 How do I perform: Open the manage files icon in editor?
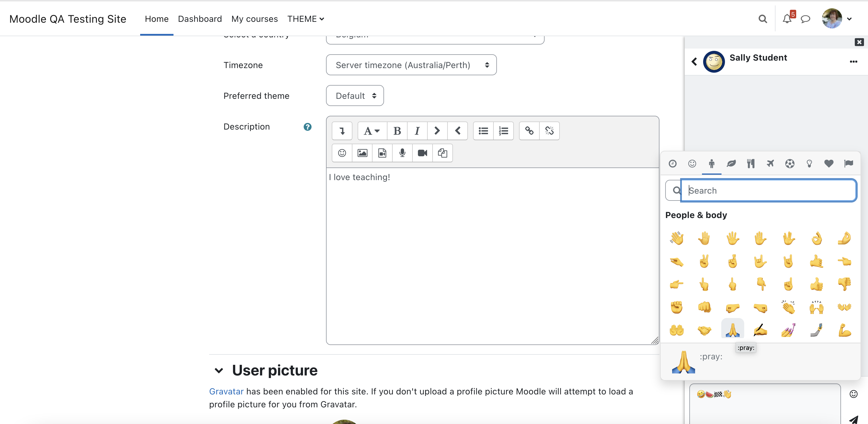tap(442, 153)
